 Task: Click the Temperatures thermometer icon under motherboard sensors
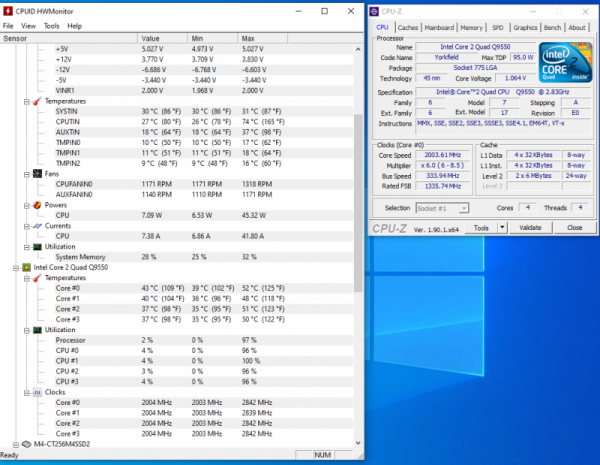37,101
